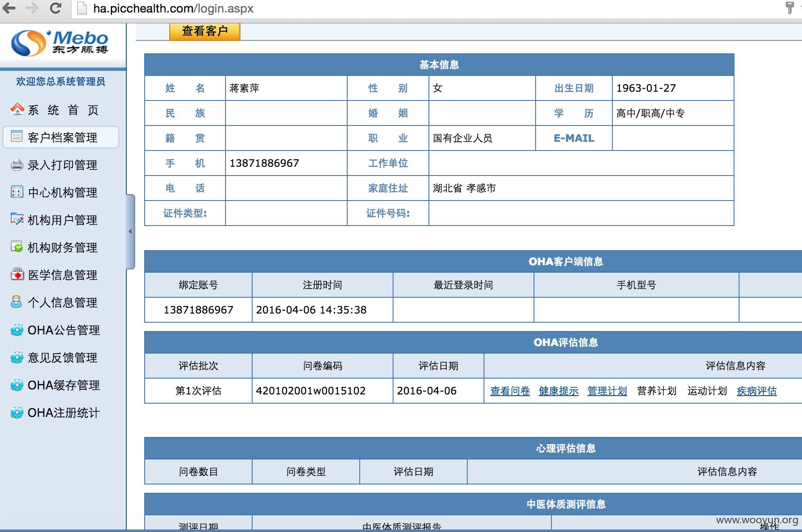
Task: Open 系统首页 menu item
Action: tap(63, 110)
